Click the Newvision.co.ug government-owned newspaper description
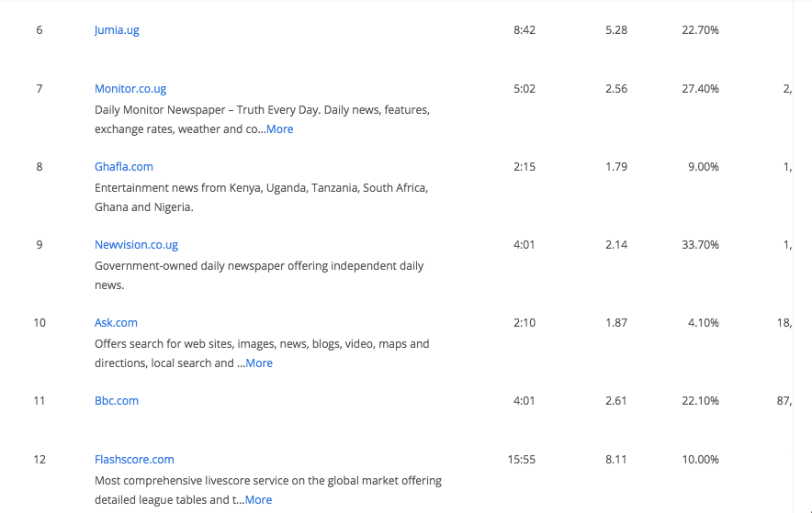 point(259,275)
